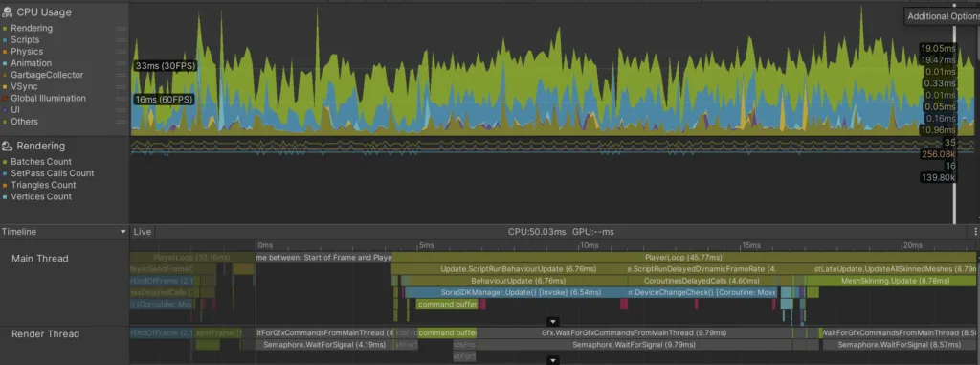Select the faded PlayerLoop (33.6ms) sample

(191, 258)
